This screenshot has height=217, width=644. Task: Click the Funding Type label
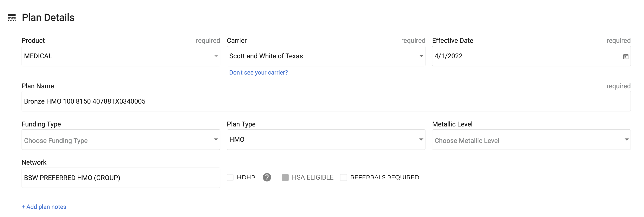pyautogui.click(x=41, y=124)
